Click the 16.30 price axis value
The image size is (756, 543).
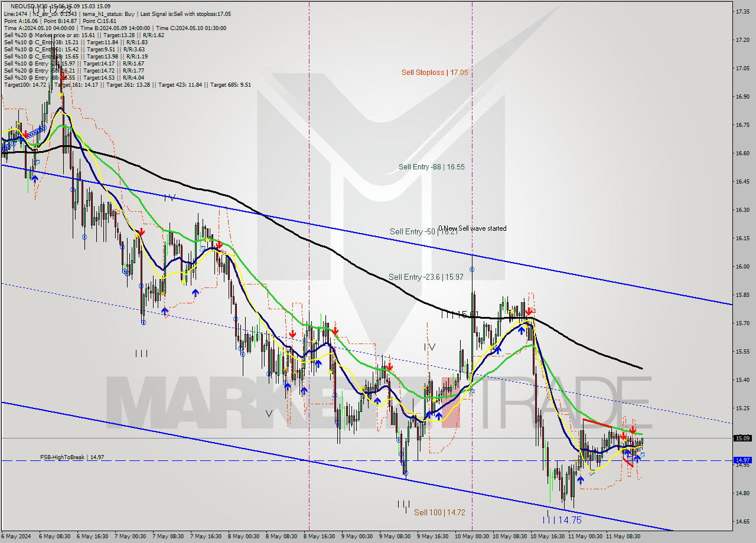(742, 210)
